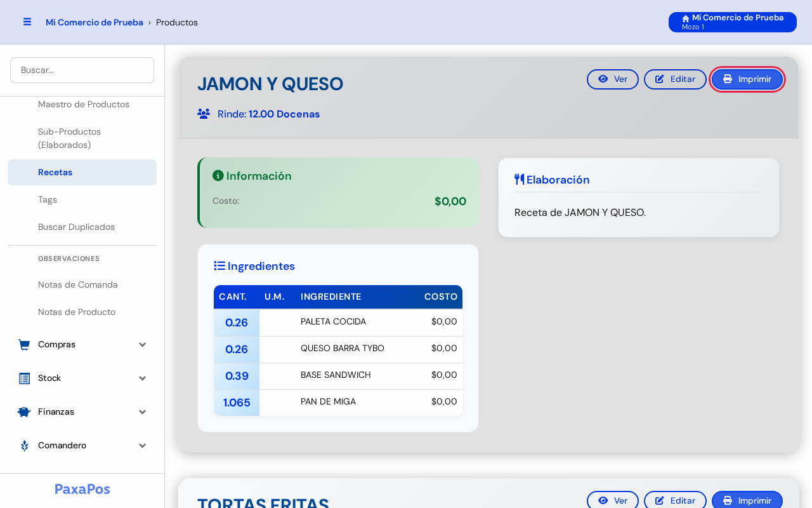
Task: Select the BASE SANDWICH ingredient row
Action: coord(338,376)
